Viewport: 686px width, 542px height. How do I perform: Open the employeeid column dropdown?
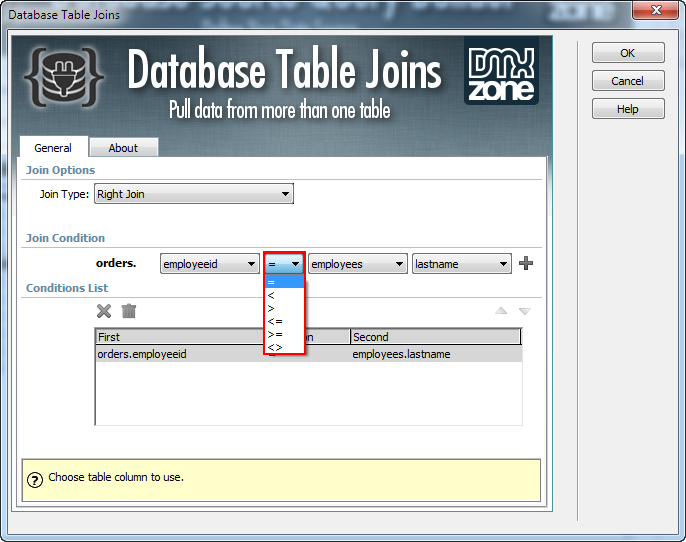click(210, 264)
